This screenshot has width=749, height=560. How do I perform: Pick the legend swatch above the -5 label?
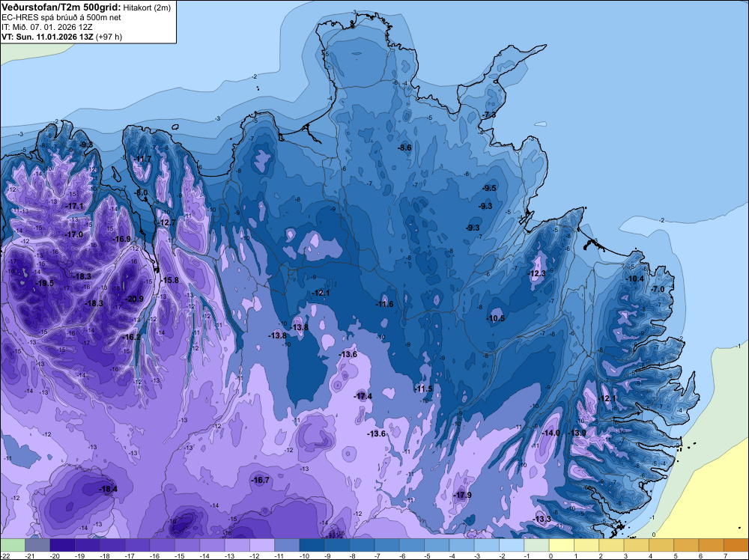pyautogui.click(x=437, y=545)
